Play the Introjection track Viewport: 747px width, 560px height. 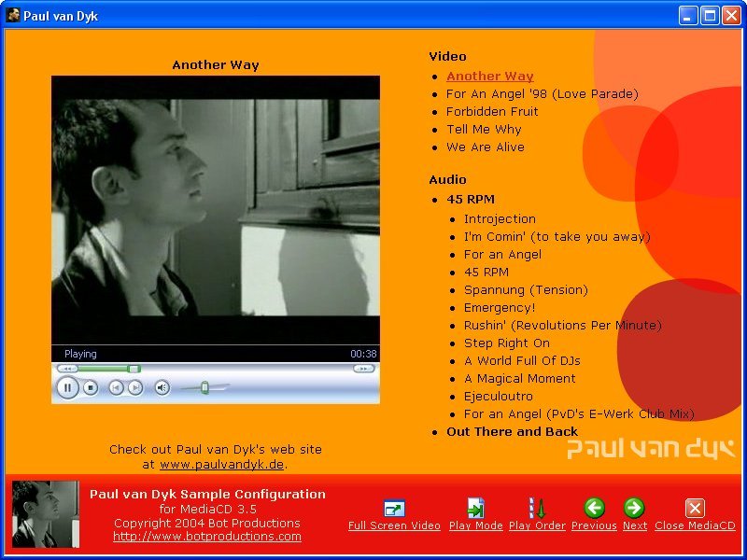point(500,219)
